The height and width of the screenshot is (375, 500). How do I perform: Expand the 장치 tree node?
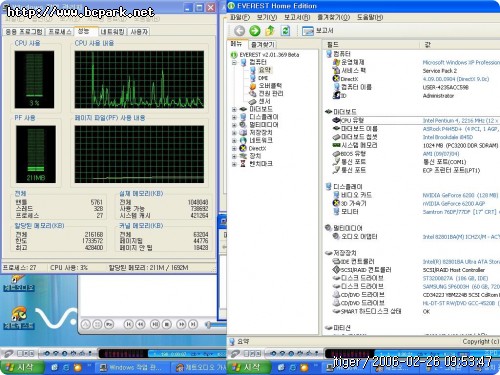coord(234,156)
